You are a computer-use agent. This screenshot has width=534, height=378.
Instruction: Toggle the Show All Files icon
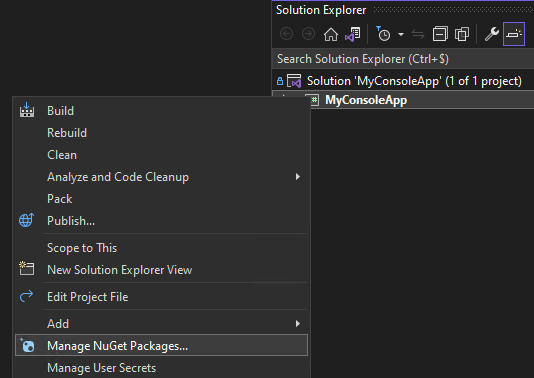pyautogui.click(x=462, y=34)
